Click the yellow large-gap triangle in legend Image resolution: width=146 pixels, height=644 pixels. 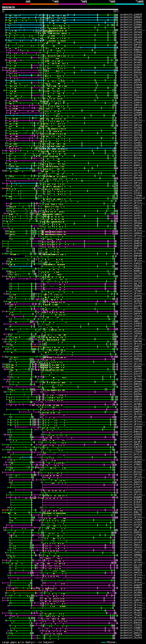pyautogui.click(x=19, y=642)
